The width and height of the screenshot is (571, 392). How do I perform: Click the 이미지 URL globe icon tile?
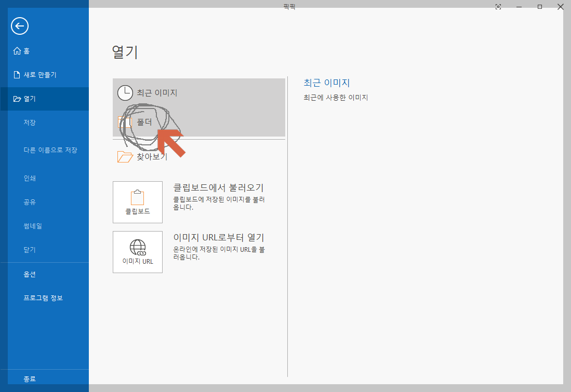pyautogui.click(x=137, y=252)
